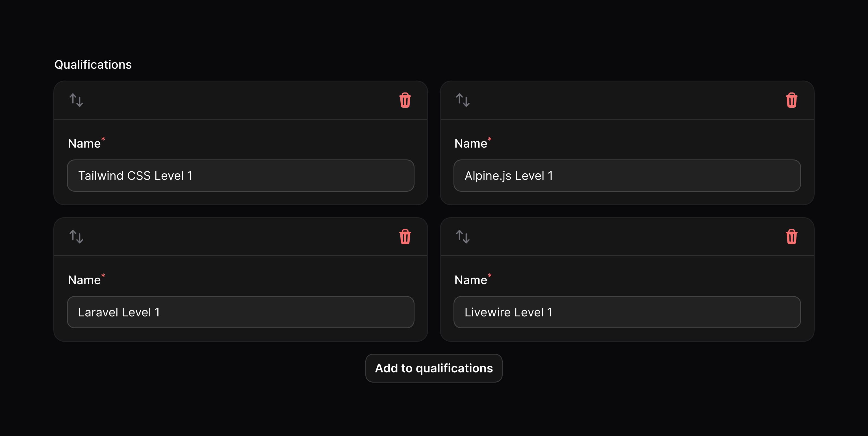Select the Livewire Level 1 text input

pyautogui.click(x=627, y=312)
